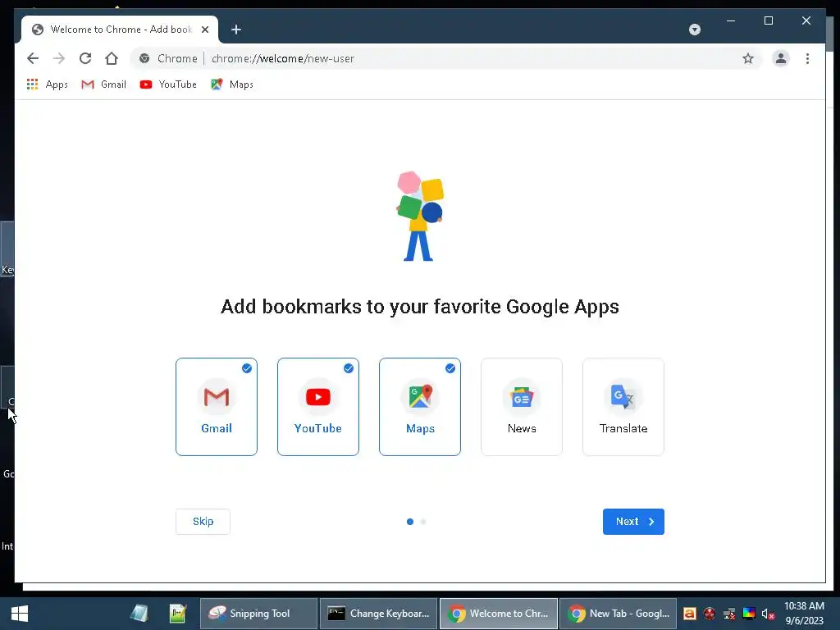Minimize the Chrome window

(x=731, y=21)
